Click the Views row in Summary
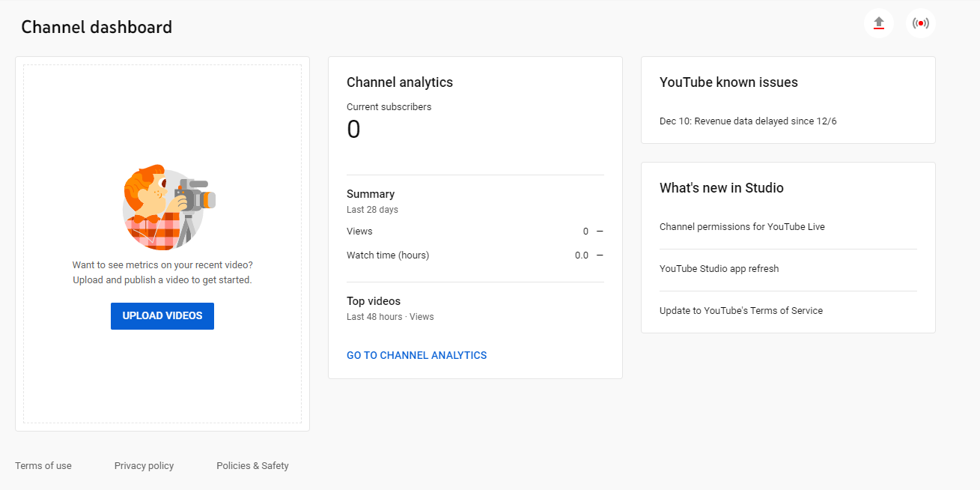Screen dimensions: 980x490 (x=359, y=232)
